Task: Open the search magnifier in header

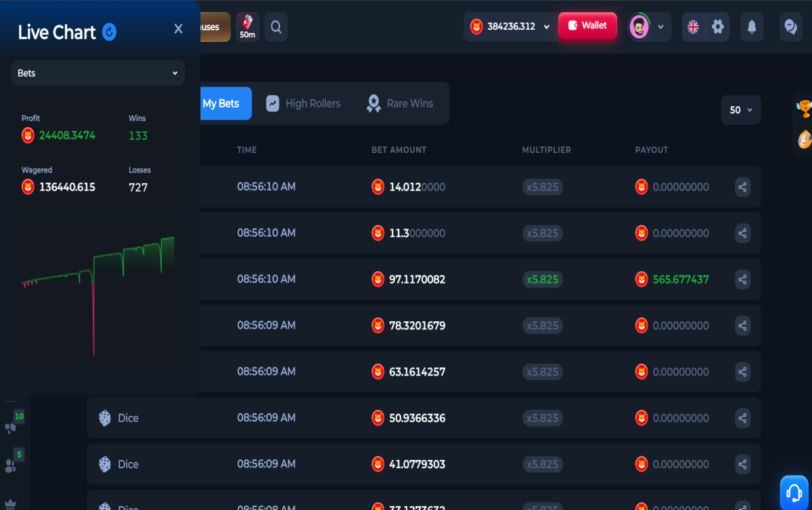Action: click(x=276, y=27)
